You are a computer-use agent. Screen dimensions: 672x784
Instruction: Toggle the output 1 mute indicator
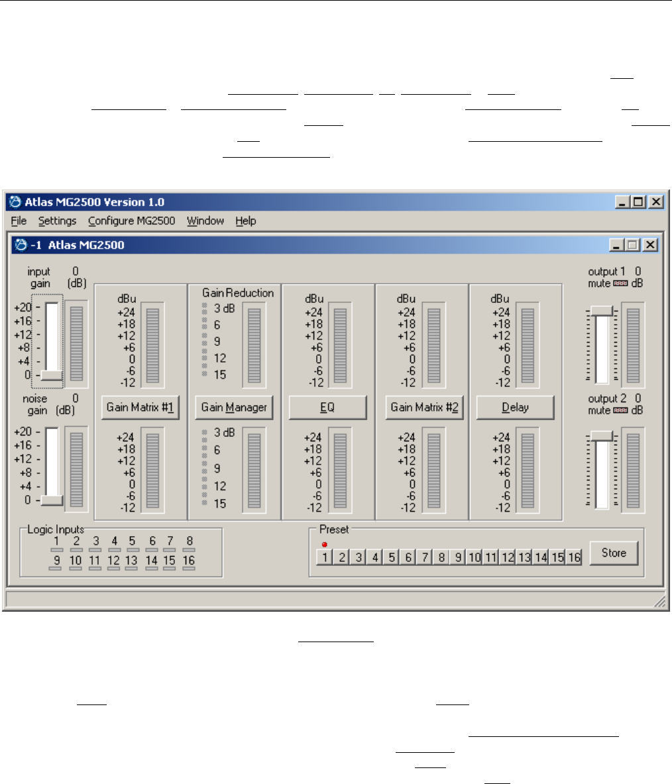pos(620,284)
